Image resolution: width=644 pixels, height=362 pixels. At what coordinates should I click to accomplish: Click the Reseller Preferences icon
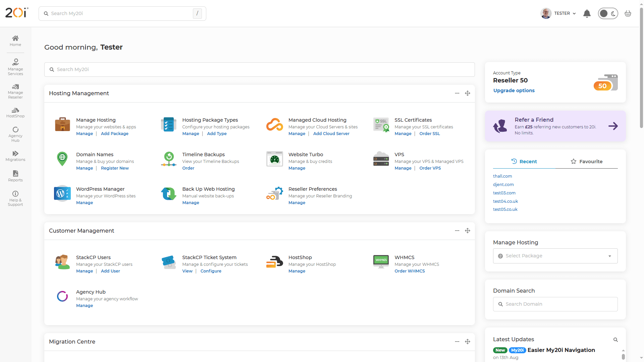tap(275, 193)
